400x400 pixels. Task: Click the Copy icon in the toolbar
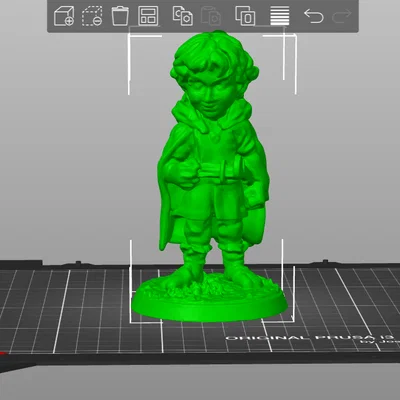pos(183,16)
